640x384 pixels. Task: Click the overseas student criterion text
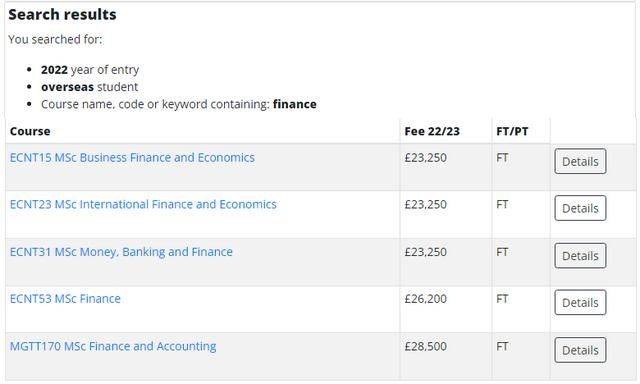[x=89, y=87]
